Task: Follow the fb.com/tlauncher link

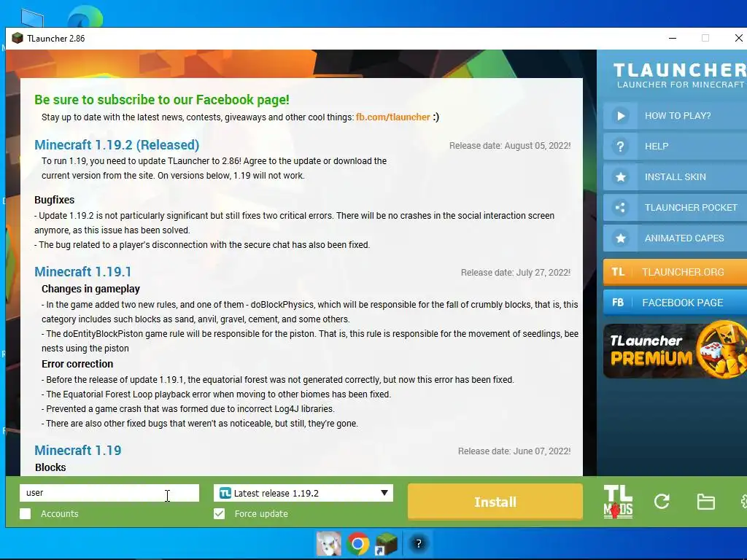Action: point(392,117)
